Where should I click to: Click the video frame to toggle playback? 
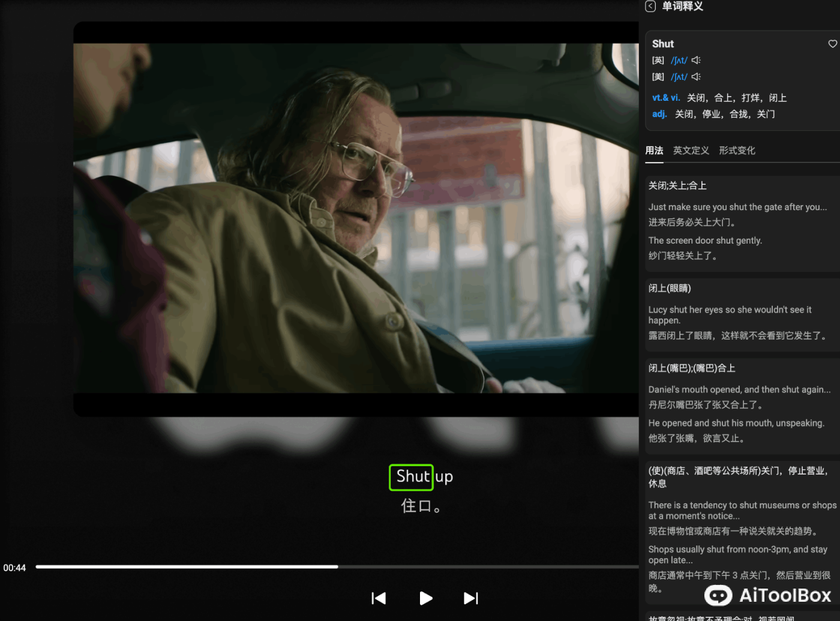(x=356, y=218)
